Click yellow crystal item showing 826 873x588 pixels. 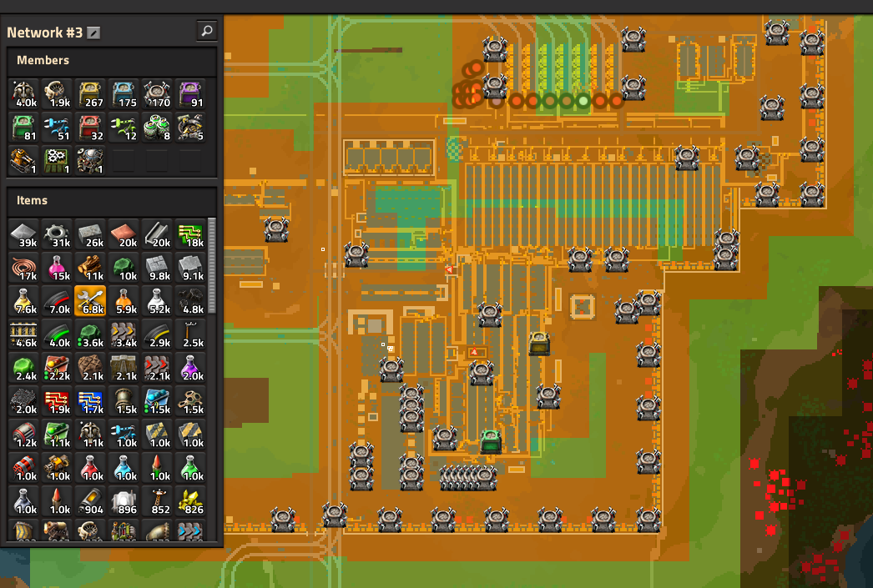click(190, 501)
